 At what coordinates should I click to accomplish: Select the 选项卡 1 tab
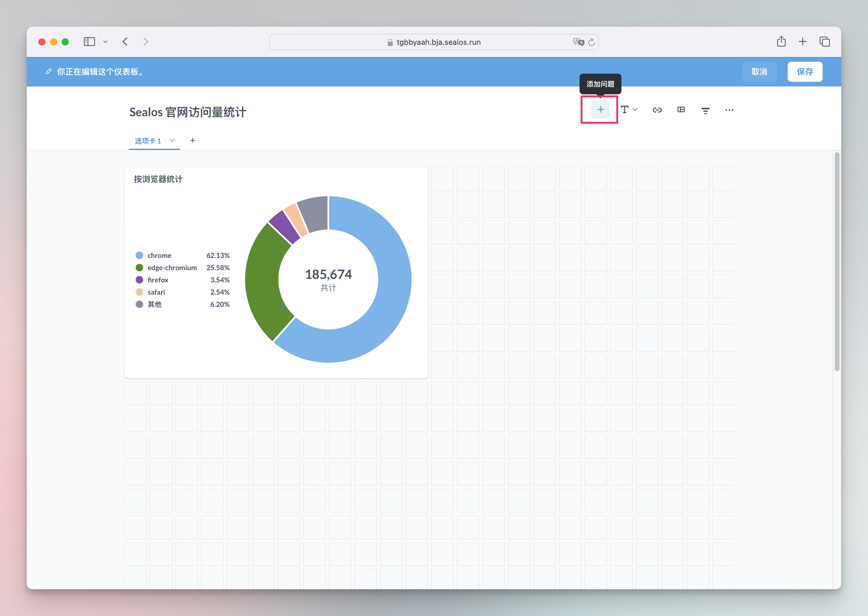pyautogui.click(x=148, y=141)
